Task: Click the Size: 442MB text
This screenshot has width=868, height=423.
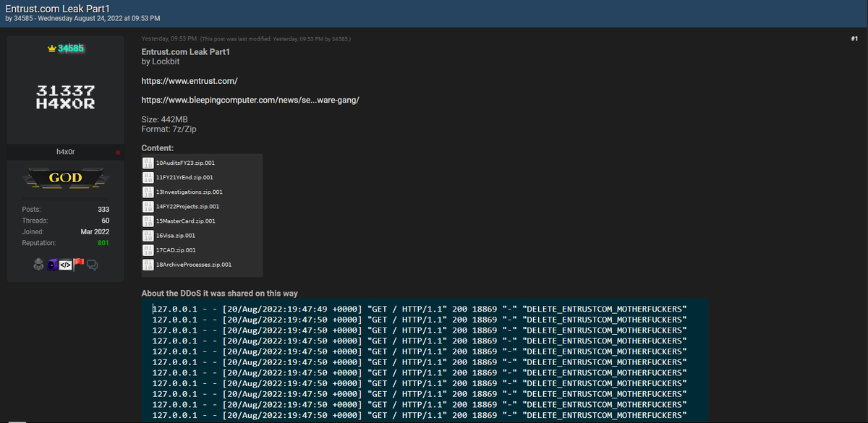Action: click(164, 119)
